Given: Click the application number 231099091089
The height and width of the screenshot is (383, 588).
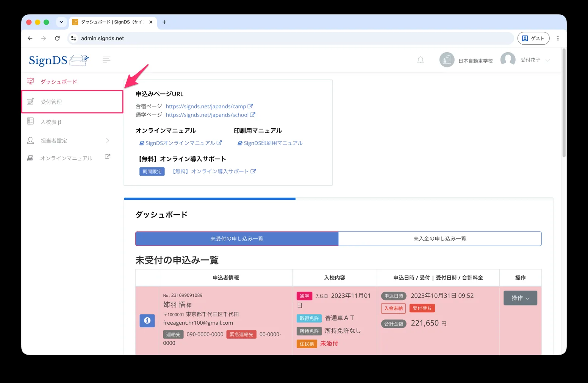Looking at the screenshot, I should pyautogui.click(x=187, y=295).
